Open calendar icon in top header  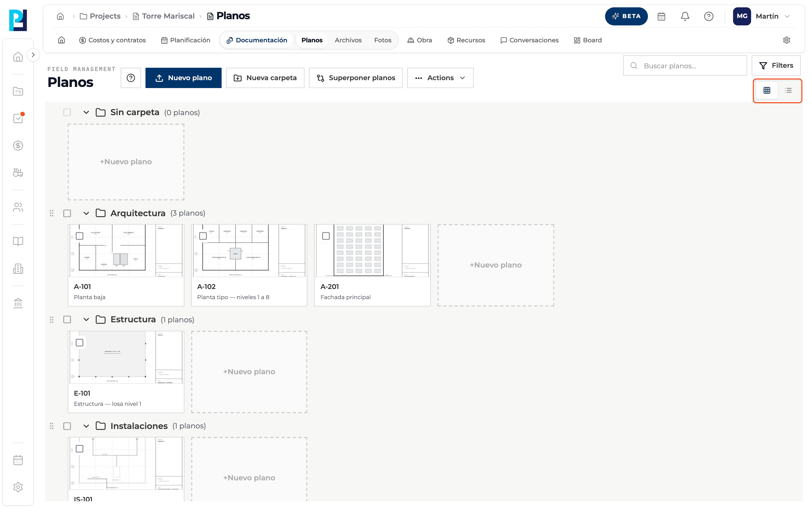point(661,16)
